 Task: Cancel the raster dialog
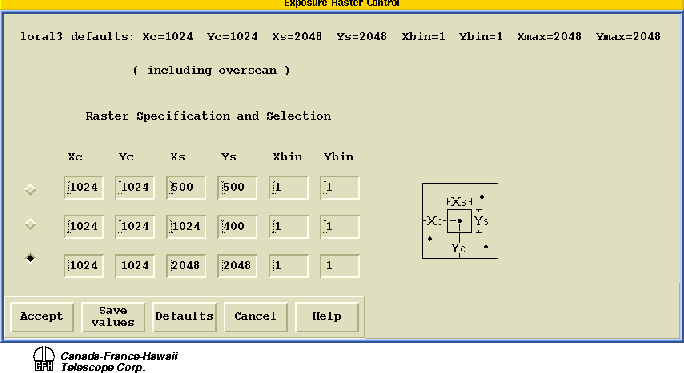pyautogui.click(x=256, y=316)
